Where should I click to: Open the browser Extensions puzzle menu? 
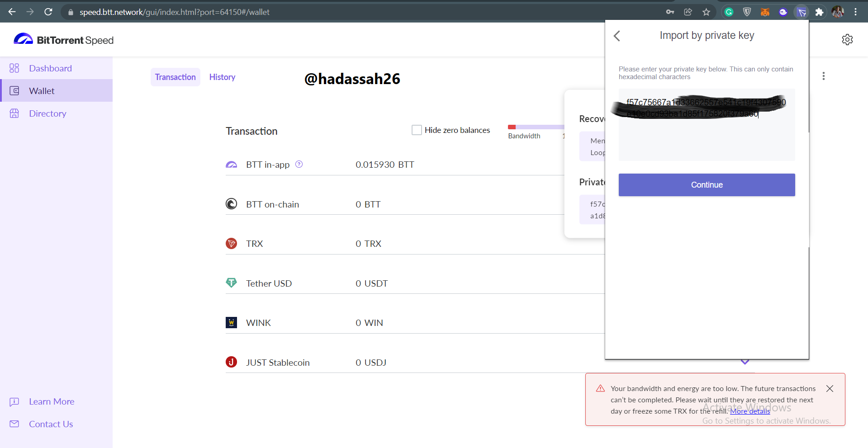coord(819,12)
